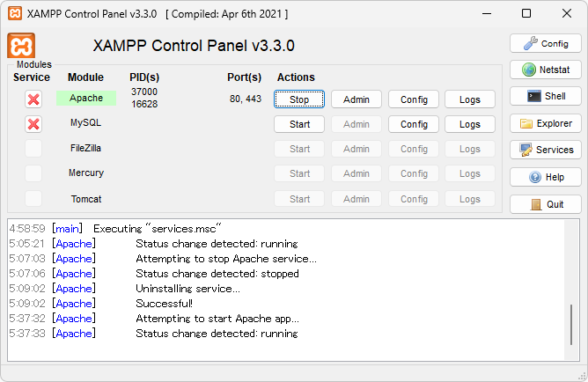Viewport: 588px width, 382px height.
Task: Quit XAMPP using the Quit button
Action: click(x=545, y=204)
